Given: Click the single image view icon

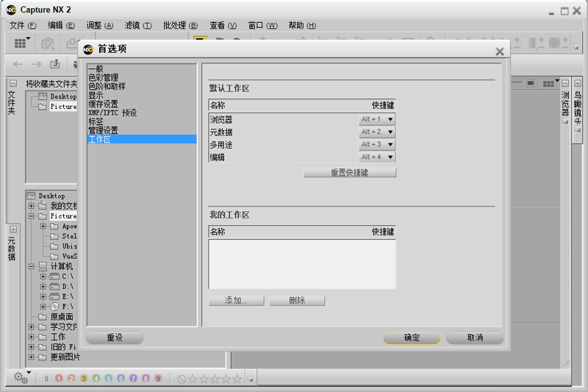Looking at the screenshot, I should 530,83.
